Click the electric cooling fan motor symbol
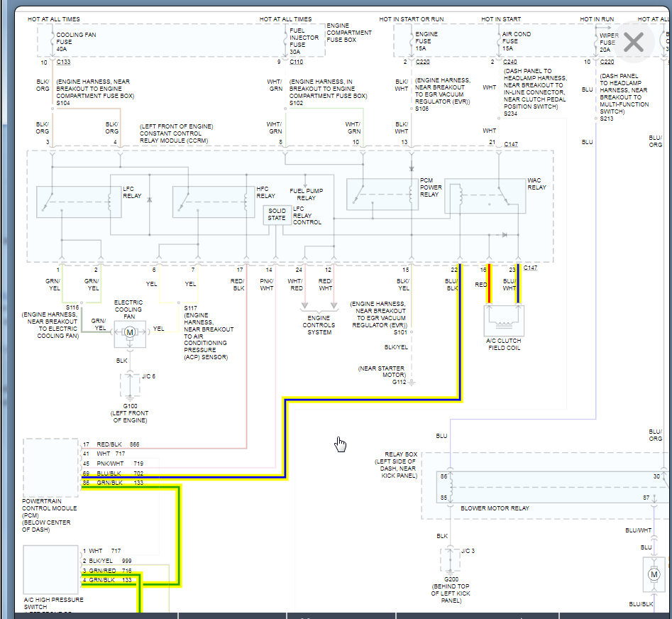The width and height of the screenshot is (672, 619). tap(130, 333)
